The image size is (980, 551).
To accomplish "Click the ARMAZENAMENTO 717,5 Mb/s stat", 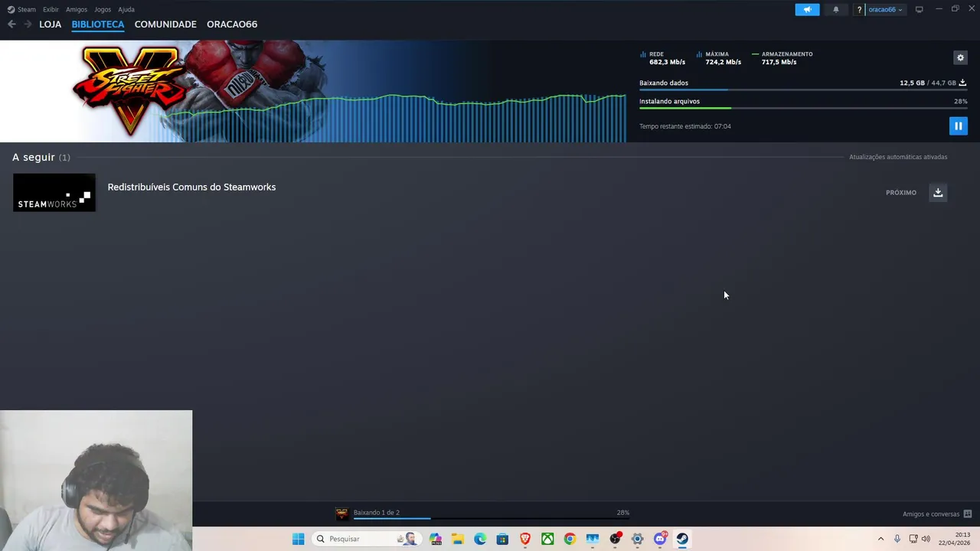I will click(x=783, y=58).
